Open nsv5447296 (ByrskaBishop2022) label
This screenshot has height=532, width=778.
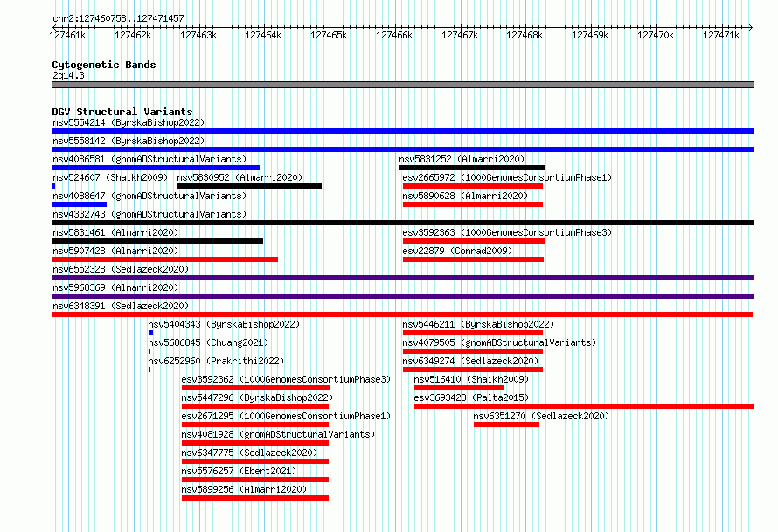(x=257, y=397)
